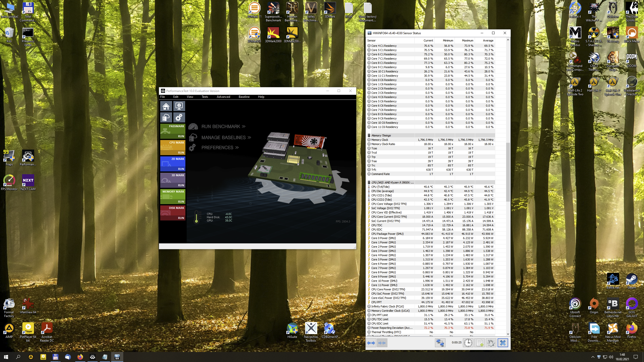Open HWiNFO sensor settings gear icon
Viewport: 644px width, 362px height.
coord(491,343)
